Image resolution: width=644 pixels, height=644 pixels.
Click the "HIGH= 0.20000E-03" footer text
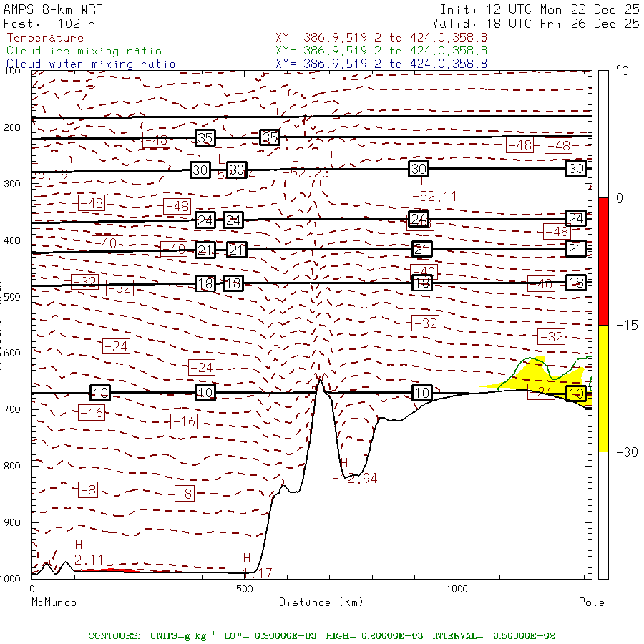pos(374,636)
